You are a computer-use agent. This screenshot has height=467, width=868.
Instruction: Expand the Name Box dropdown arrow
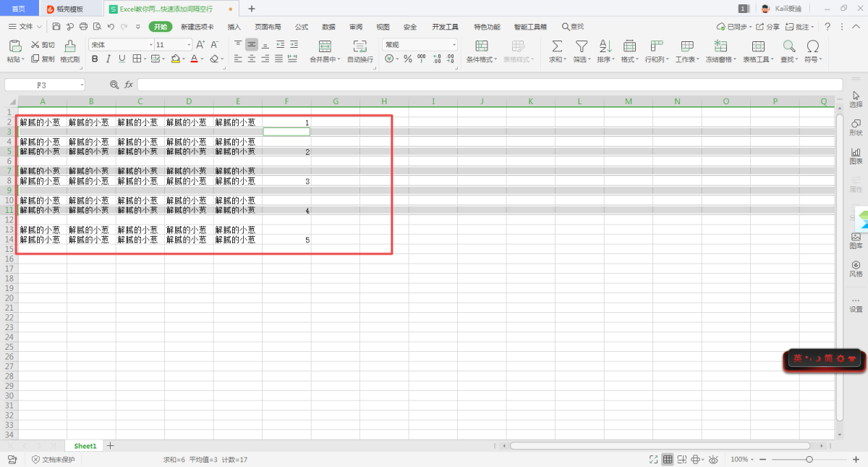point(82,85)
